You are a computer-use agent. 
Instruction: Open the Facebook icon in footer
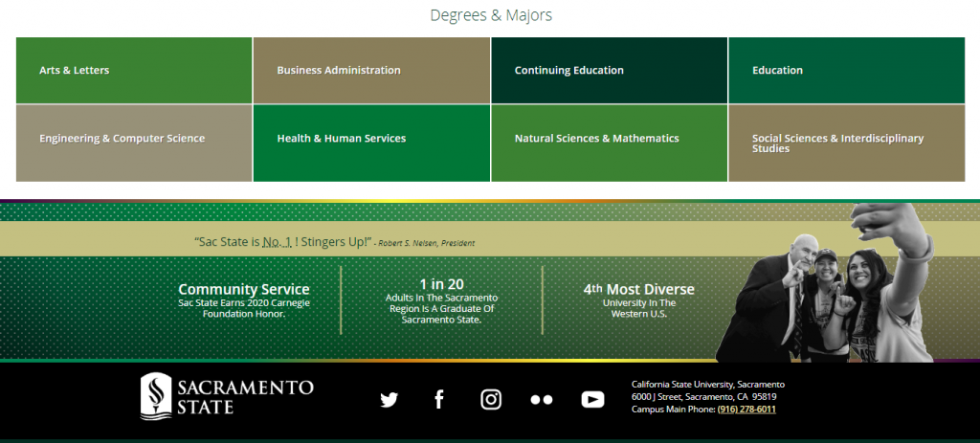click(x=438, y=399)
